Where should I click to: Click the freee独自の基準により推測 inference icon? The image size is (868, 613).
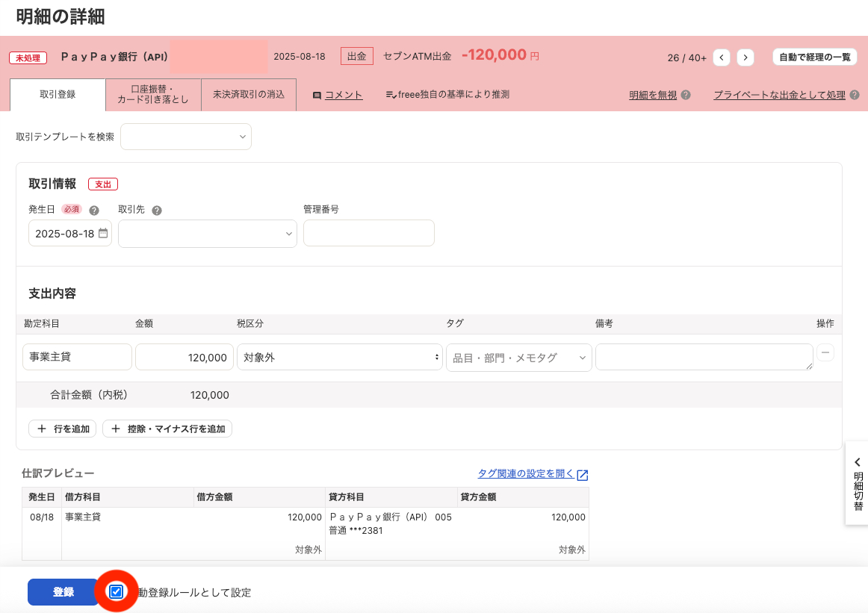click(x=390, y=94)
